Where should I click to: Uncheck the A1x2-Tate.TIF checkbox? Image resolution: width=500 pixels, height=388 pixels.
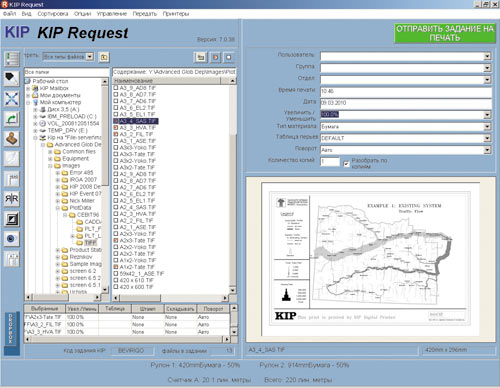tap(116, 267)
